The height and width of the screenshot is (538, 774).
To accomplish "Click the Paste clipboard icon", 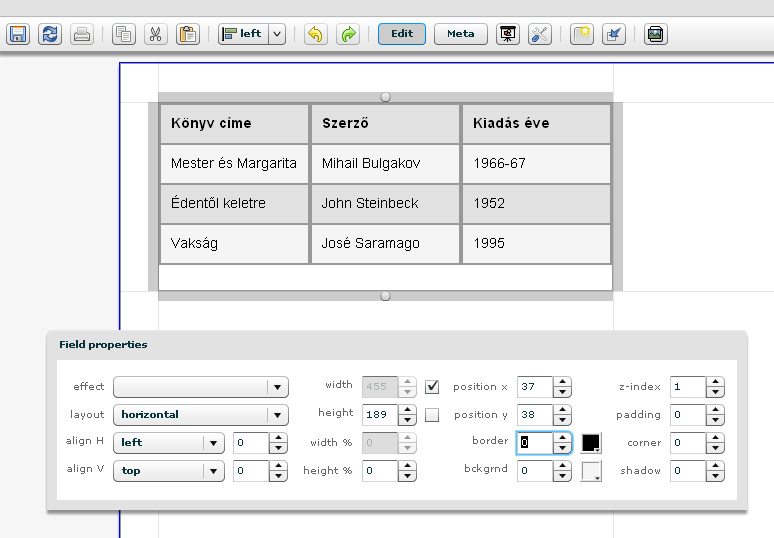I will 187,34.
